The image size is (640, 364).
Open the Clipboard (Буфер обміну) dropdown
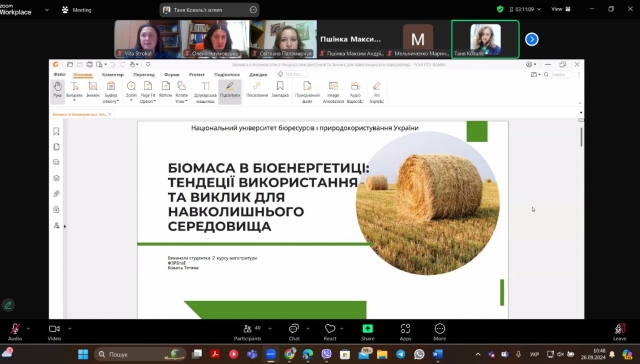[x=111, y=92]
